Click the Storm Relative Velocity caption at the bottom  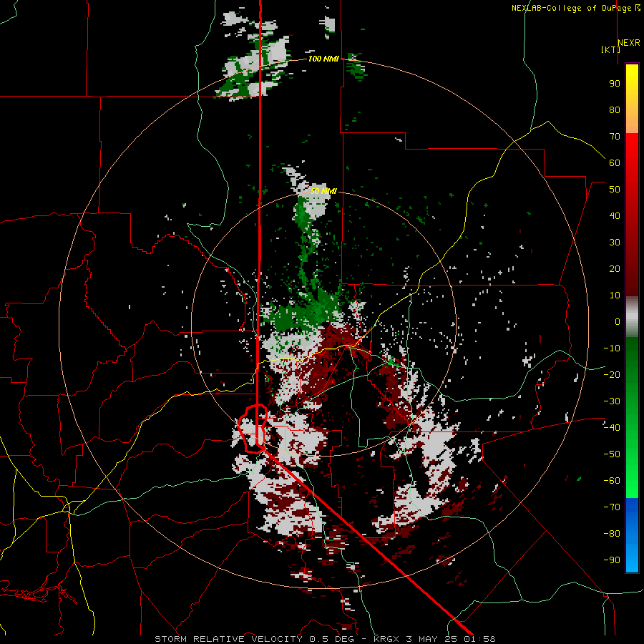point(325,639)
